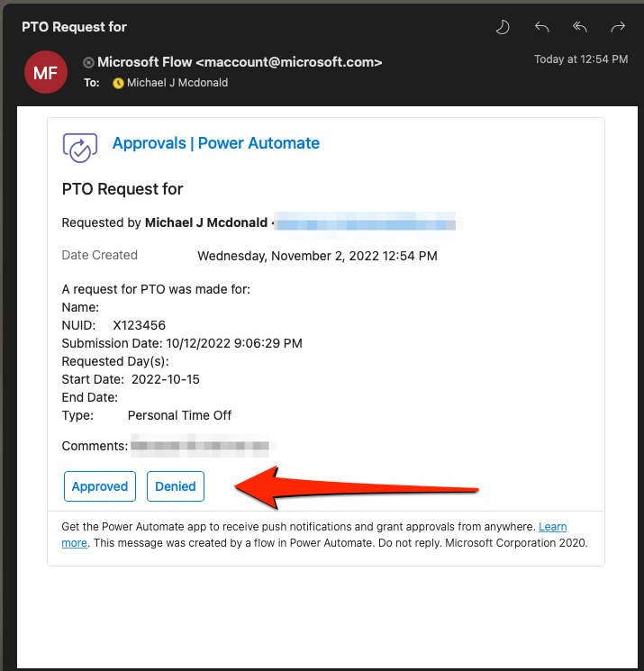
Task: Click recipient Michael J Mcdonald in To field
Action: point(177,83)
